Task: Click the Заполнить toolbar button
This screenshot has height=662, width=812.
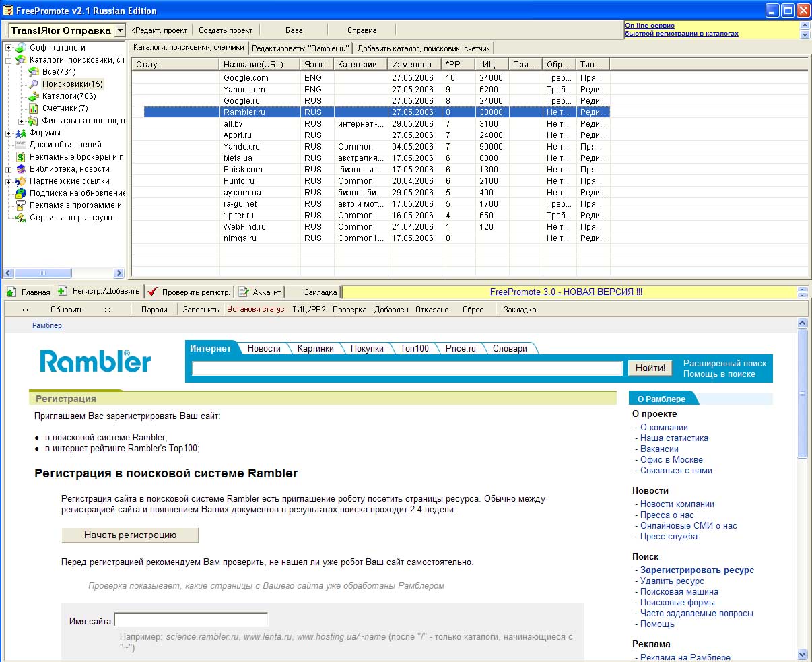Action: coord(201,310)
